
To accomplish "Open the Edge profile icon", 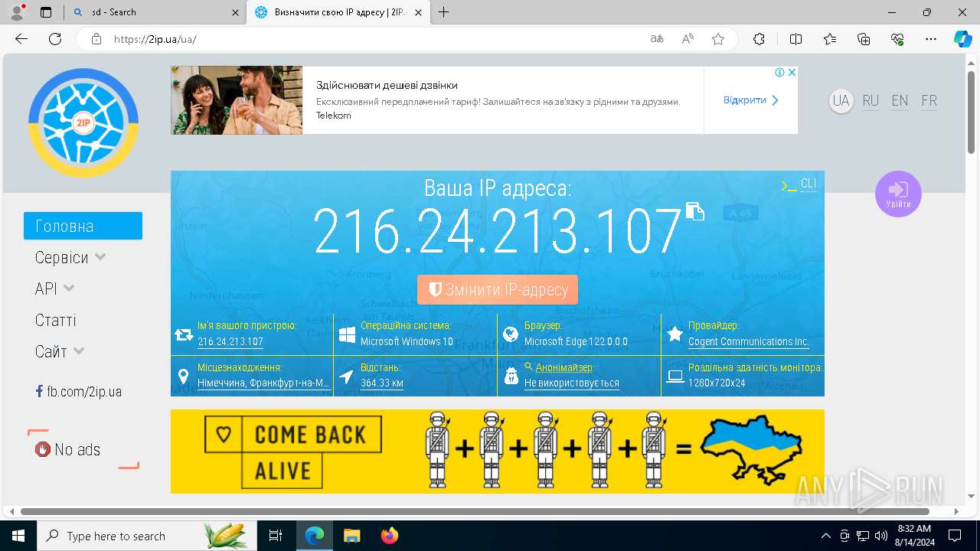I will [x=17, y=12].
